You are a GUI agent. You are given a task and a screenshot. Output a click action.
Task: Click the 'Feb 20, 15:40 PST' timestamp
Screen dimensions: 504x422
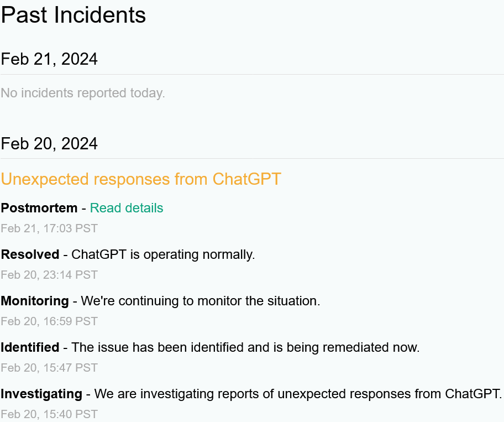pyautogui.click(x=49, y=414)
